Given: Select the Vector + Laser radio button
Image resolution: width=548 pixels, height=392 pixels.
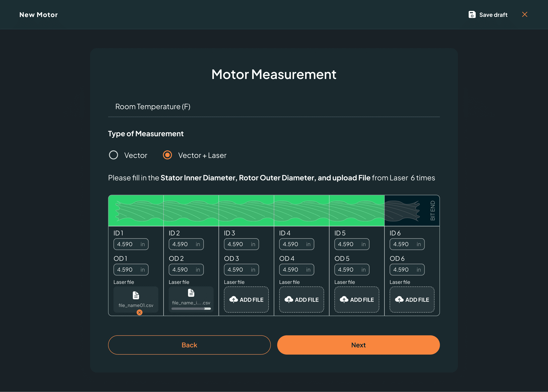Looking at the screenshot, I should click(x=167, y=155).
